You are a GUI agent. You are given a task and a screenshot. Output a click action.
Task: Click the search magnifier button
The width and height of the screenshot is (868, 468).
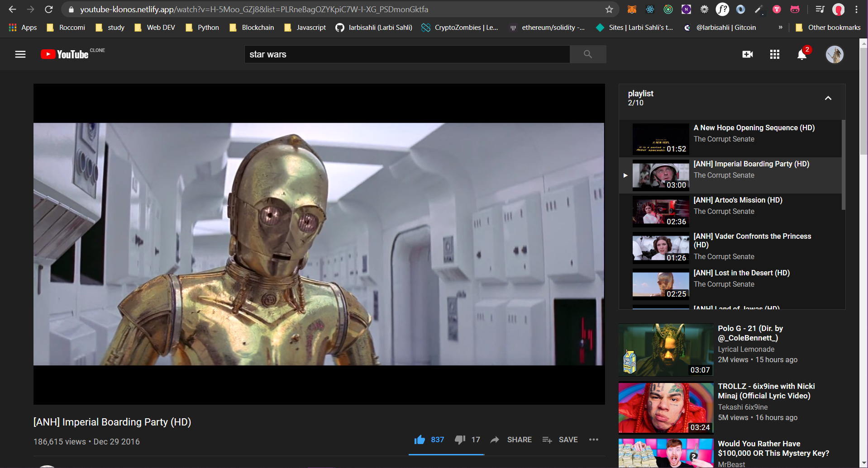(588, 54)
